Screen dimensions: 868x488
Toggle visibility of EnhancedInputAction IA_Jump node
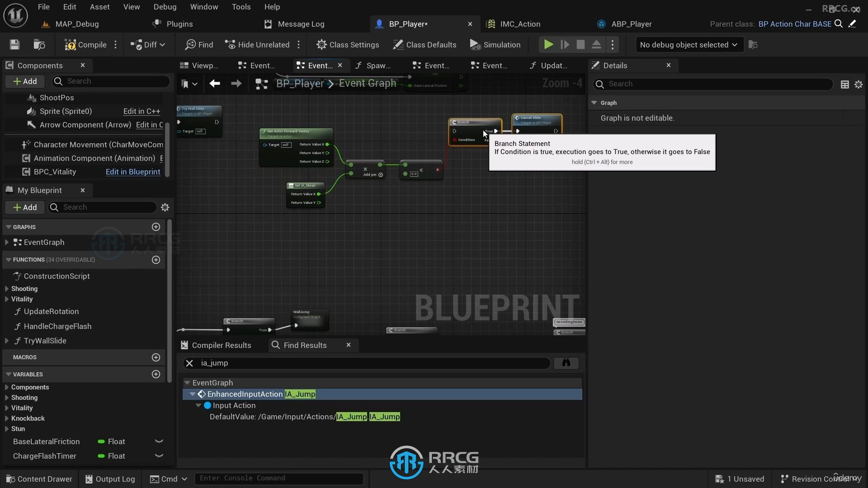193,394
